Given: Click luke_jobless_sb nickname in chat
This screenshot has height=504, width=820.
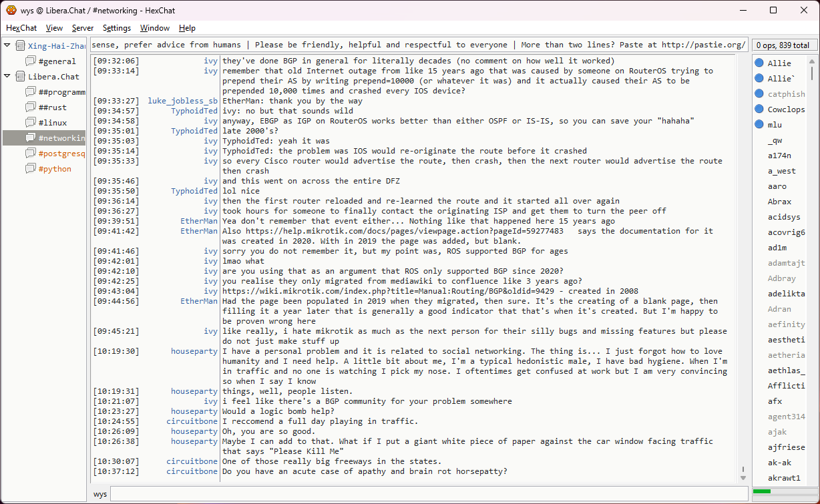Looking at the screenshot, I should (183, 101).
